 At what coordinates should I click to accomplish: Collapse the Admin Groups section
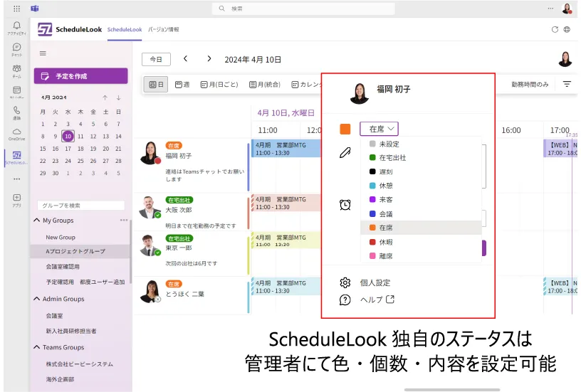click(37, 299)
